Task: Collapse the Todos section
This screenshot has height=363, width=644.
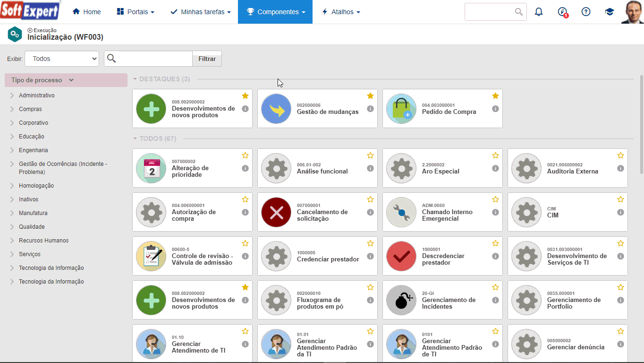Action: click(x=136, y=138)
